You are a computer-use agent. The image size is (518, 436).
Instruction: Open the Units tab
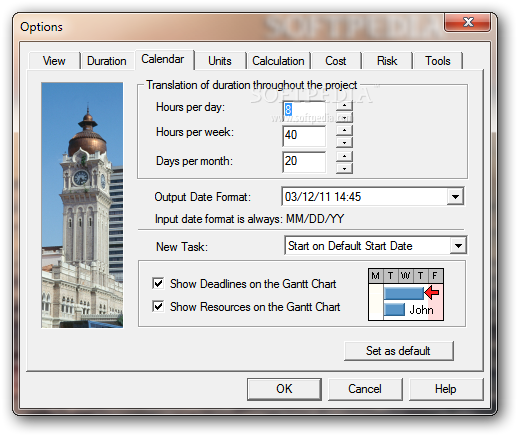click(x=220, y=61)
